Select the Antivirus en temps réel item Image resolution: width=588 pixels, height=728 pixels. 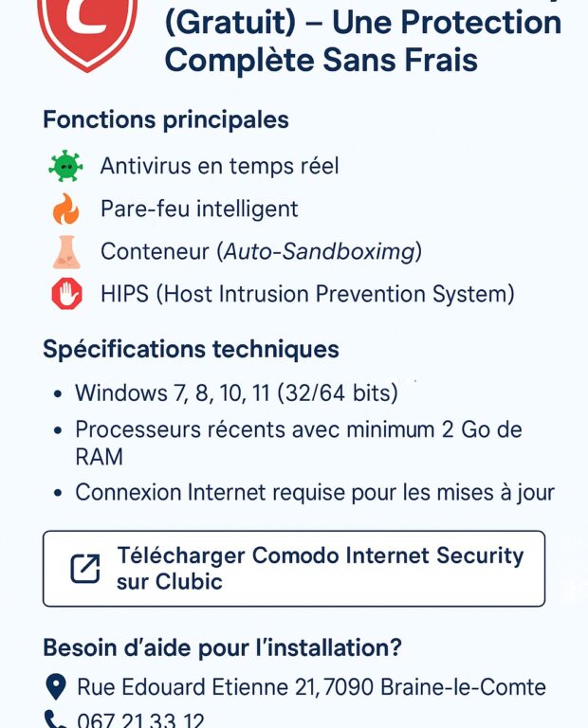click(x=219, y=166)
